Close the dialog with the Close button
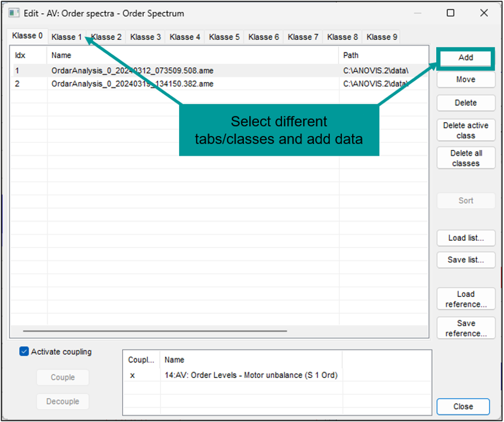 [x=463, y=406]
